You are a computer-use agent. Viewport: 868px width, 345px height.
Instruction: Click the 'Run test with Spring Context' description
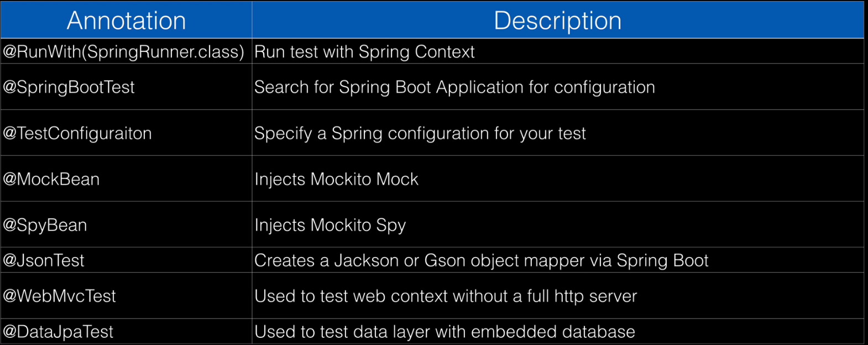point(364,52)
